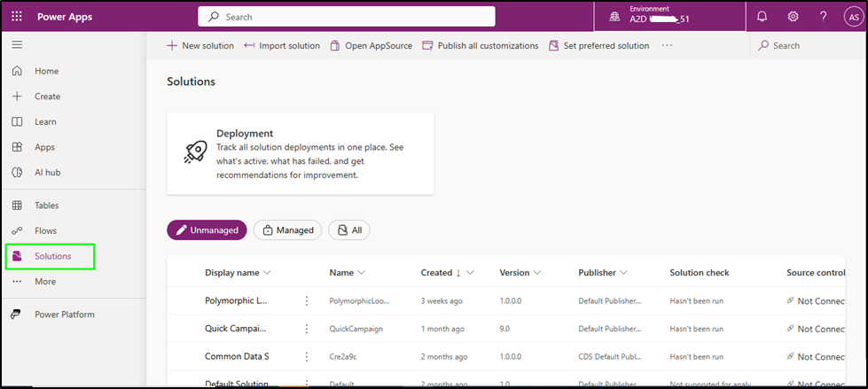Open more options for Polymorphic L... row
The height and width of the screenshot is (389, 868).
(x=307, y=301)
